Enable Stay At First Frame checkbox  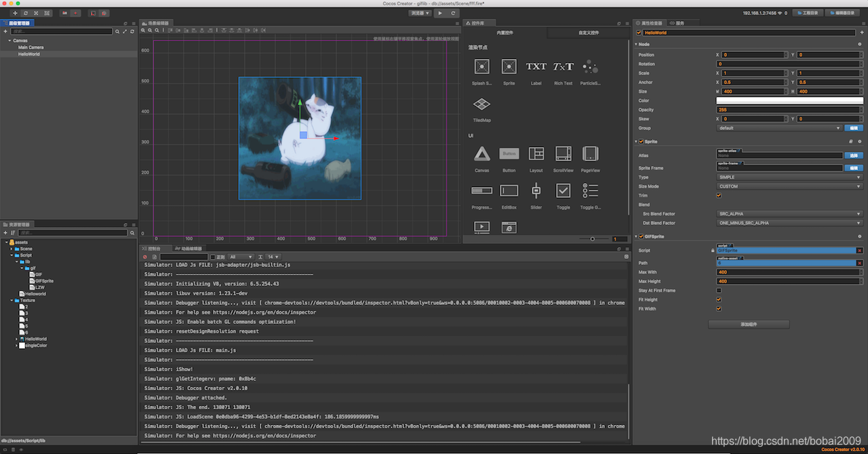[x=719, y=290]
